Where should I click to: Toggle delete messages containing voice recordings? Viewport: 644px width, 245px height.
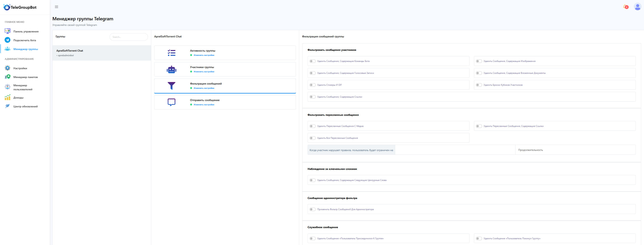(x=312, y=73)
